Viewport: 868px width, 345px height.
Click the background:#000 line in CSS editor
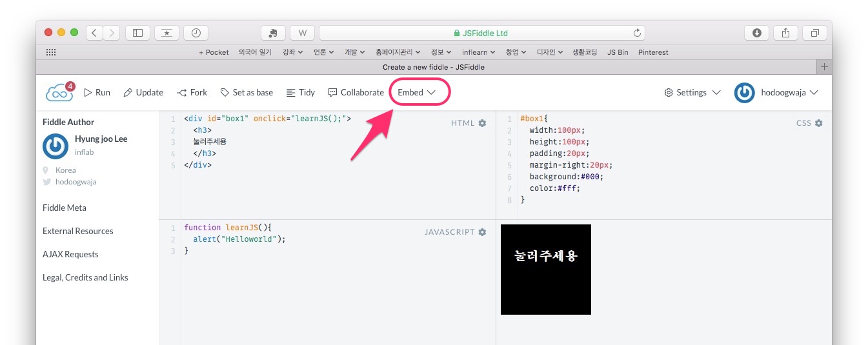pyautogui.click(x=567, y=177)
